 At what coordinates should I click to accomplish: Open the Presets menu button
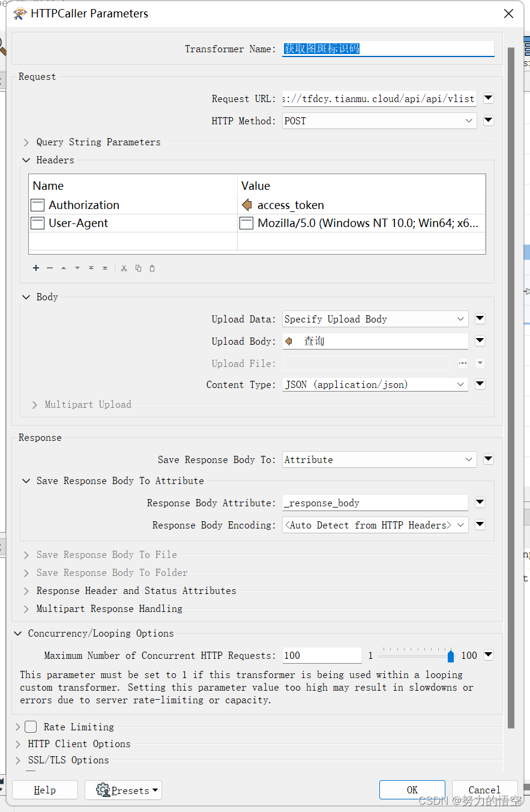[123, 790]
